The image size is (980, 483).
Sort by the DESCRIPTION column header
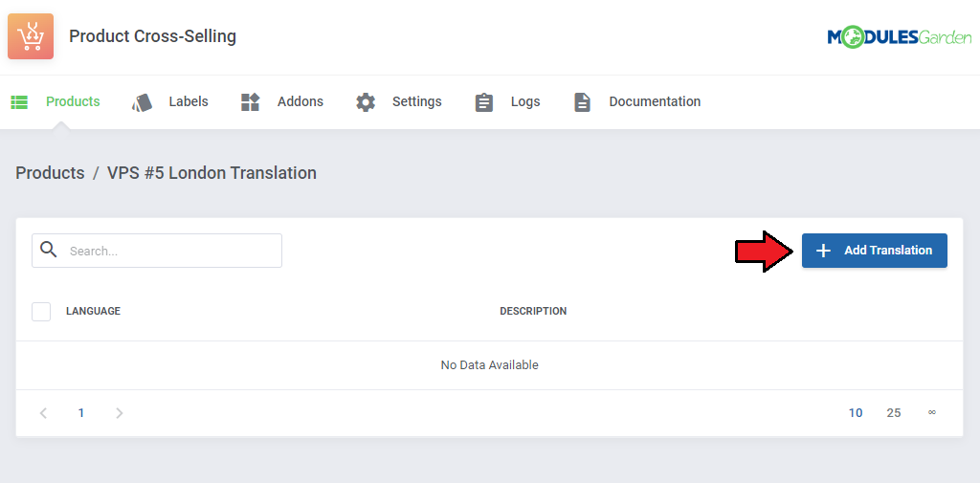pos(533,311)
